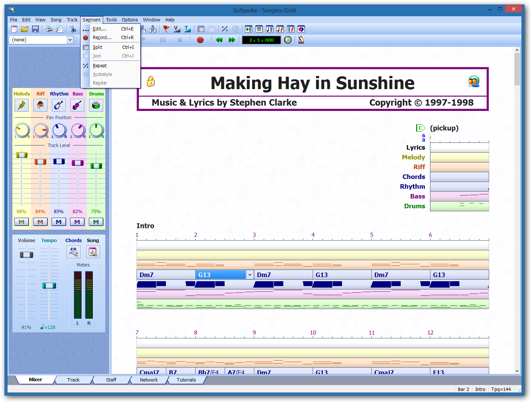Viewport: 532px width, 403px height.
Task: Switch to the Staff tab
Action: (x=111, y=380)
